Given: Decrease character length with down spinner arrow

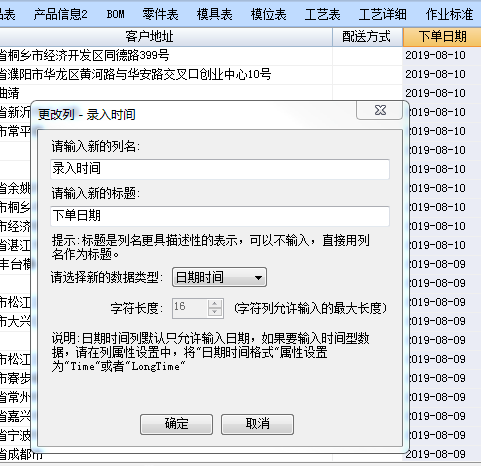Looking at the screenshot, I should (x=215, y=312).
